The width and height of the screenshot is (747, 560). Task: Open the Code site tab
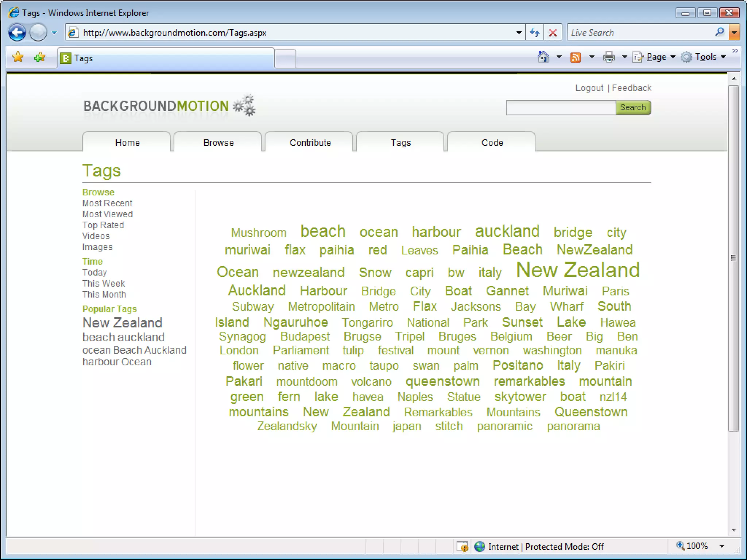492,142
